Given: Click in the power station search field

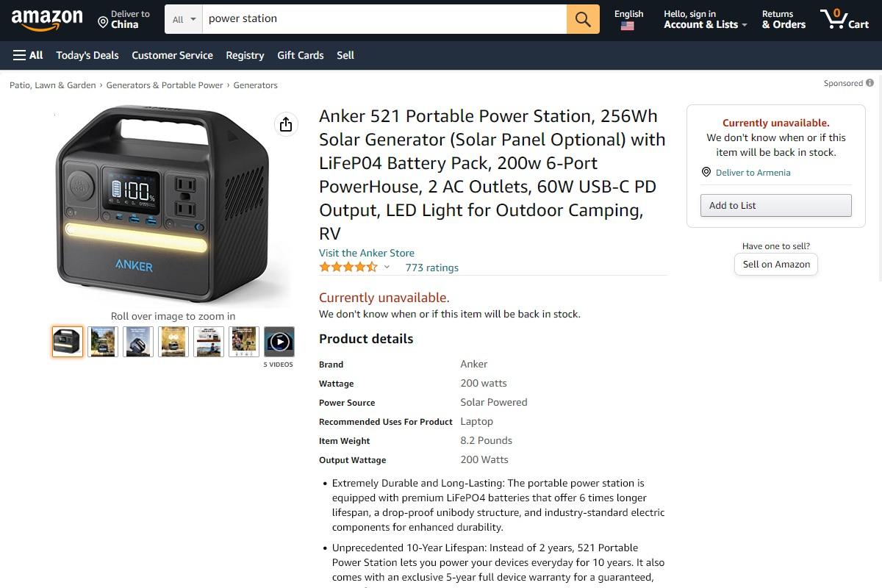Looking at the screenshot, I should pyautogui.click(x=384, y=19).
